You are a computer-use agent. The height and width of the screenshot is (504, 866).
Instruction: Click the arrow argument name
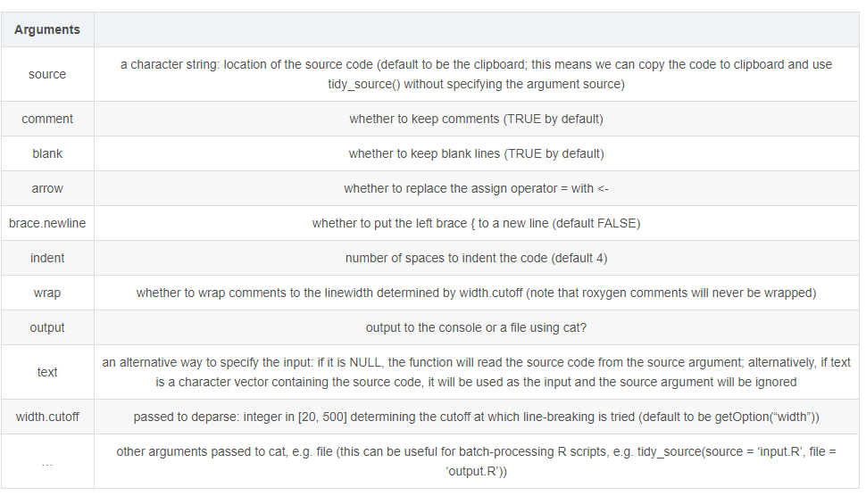pos(47,188)
